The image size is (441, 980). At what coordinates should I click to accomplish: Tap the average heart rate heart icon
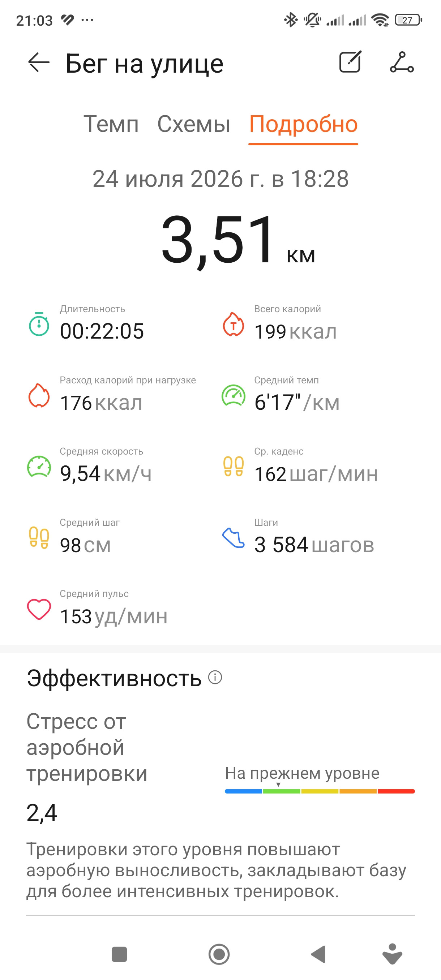(39, 609)
